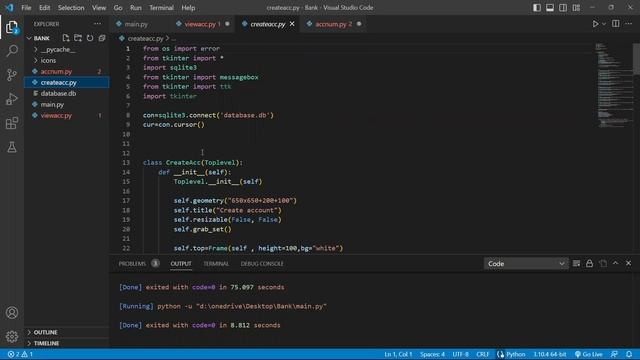This screenshot has width=640, height=360.
Task: Split the editor right
Action: pos(616,24)
